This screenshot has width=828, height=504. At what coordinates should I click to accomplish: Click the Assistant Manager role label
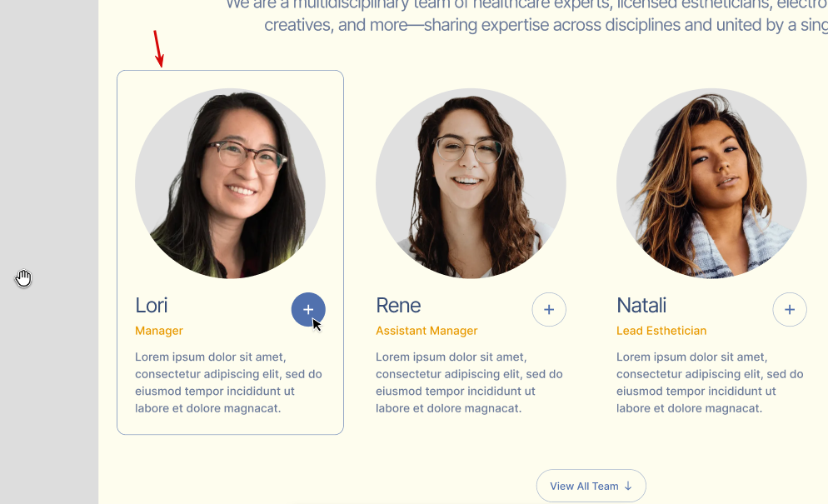tap(426, 331)
